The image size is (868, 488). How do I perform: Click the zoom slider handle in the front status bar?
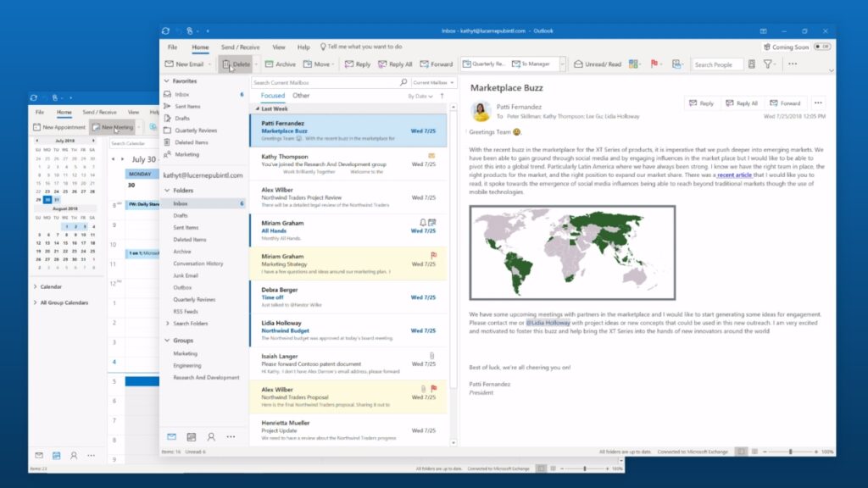point(790,452)
